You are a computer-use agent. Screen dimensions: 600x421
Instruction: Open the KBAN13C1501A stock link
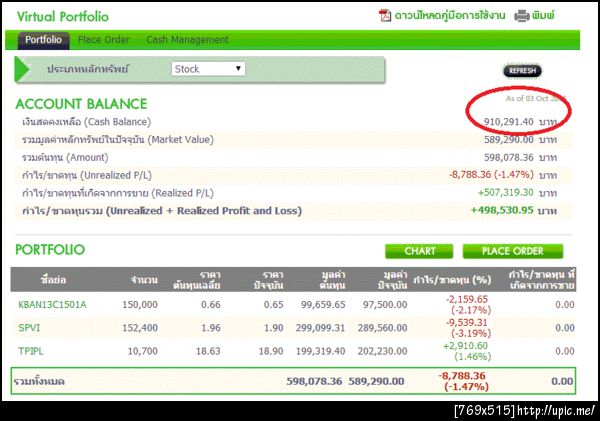coord(52,305)
